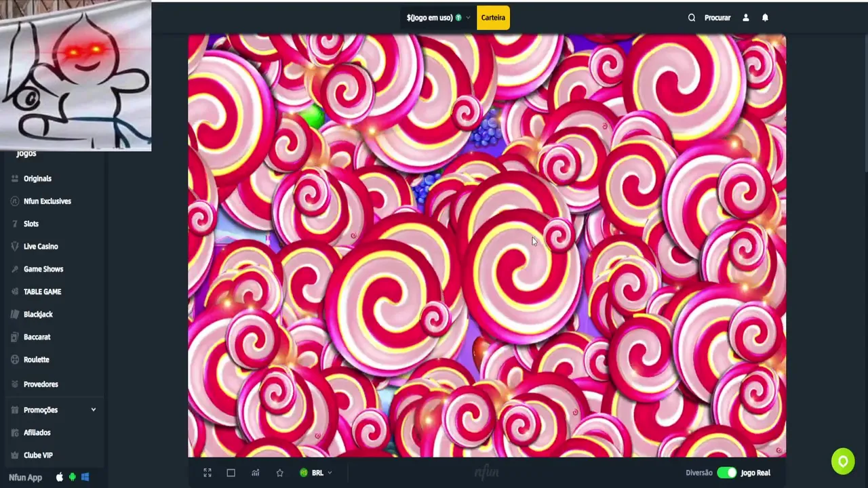Download Nfun App for Apple
The image size is (868, 488).
pyautogui.click(x=59, y=477)
